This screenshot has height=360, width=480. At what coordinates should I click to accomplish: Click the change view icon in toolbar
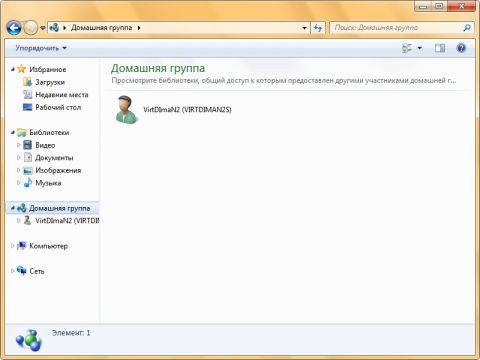tap(407, 48)
